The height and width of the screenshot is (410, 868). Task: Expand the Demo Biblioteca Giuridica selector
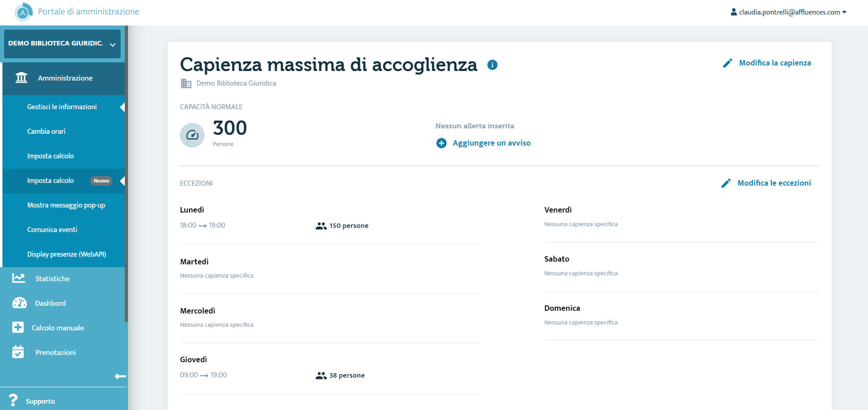62,44
